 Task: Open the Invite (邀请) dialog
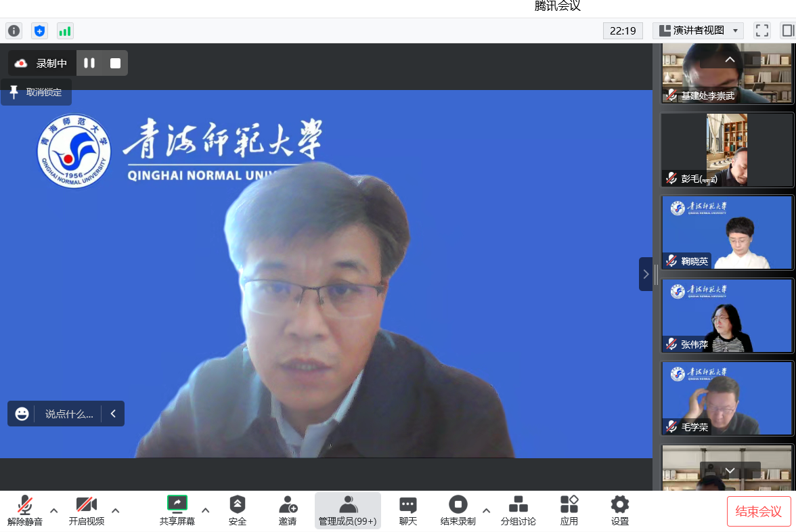tap(288, 510)
